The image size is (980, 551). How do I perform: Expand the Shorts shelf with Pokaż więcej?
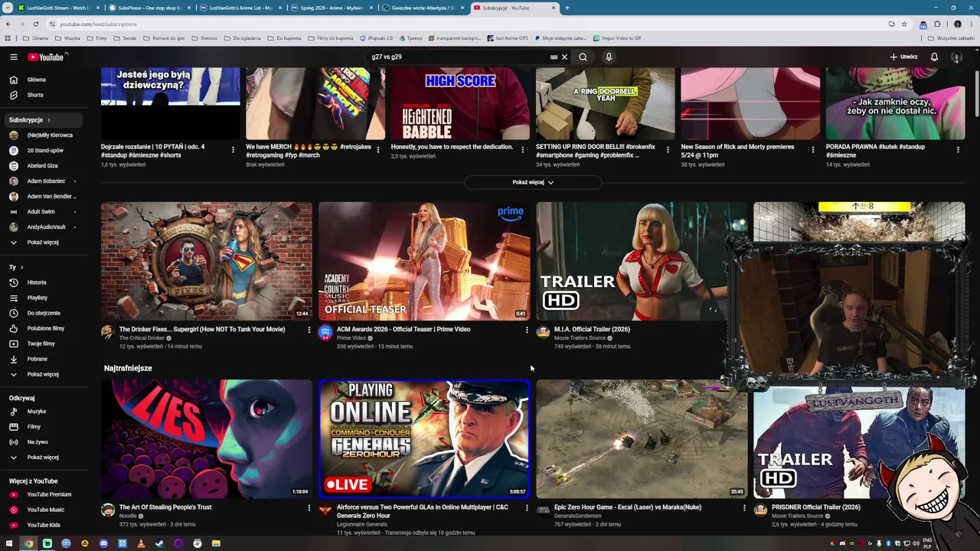pos(533,182)
